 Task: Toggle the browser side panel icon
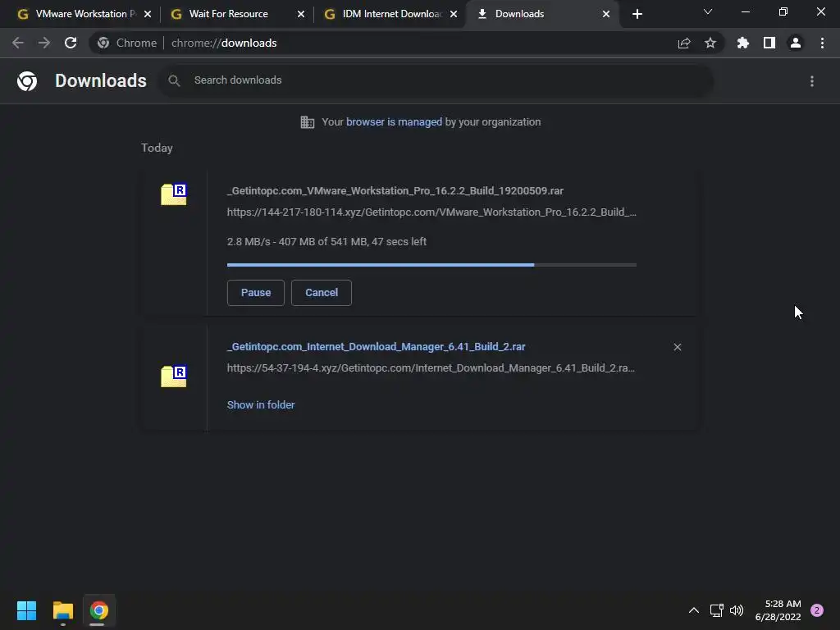pos(769,43)
